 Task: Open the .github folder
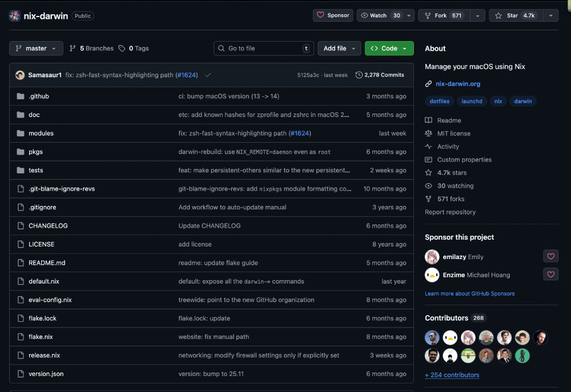tap(39, 96)
